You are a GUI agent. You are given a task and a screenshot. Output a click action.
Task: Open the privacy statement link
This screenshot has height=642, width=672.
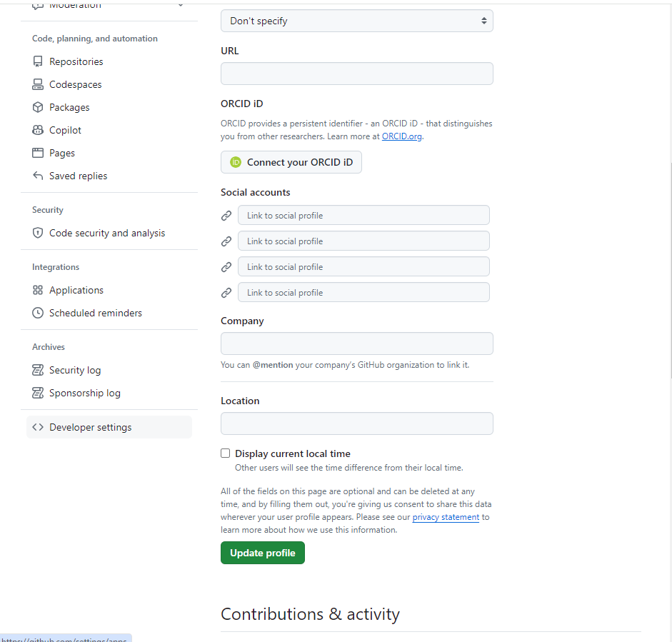446,516
